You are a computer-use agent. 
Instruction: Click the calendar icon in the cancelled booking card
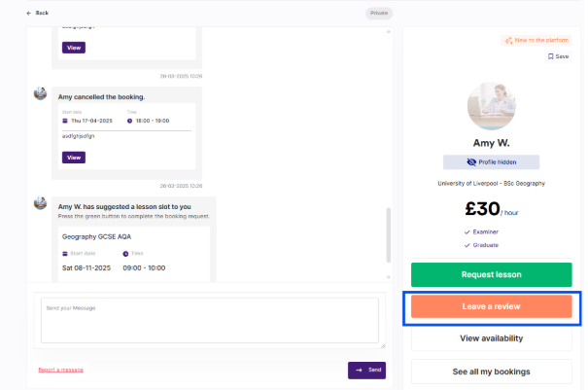click(x=64, y=121)
